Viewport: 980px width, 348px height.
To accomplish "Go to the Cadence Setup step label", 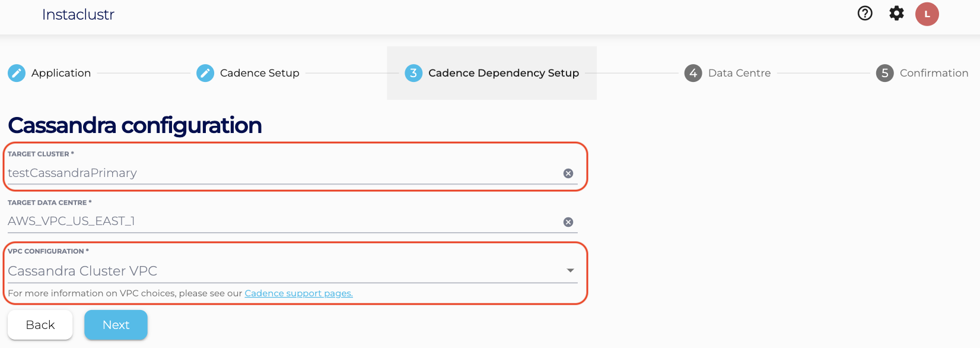I will (260, 73).
